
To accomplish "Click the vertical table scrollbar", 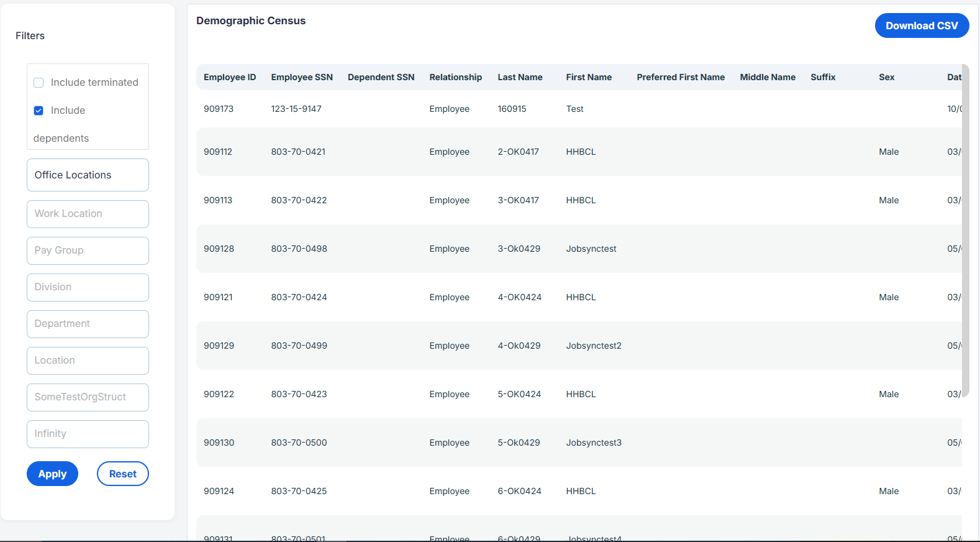I will [x=965, y=230].
